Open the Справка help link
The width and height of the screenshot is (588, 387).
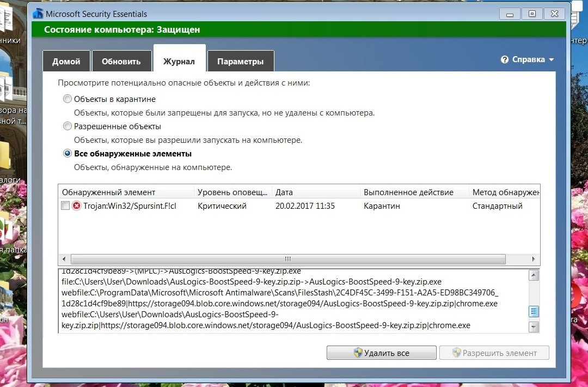(x=528, y=59)
